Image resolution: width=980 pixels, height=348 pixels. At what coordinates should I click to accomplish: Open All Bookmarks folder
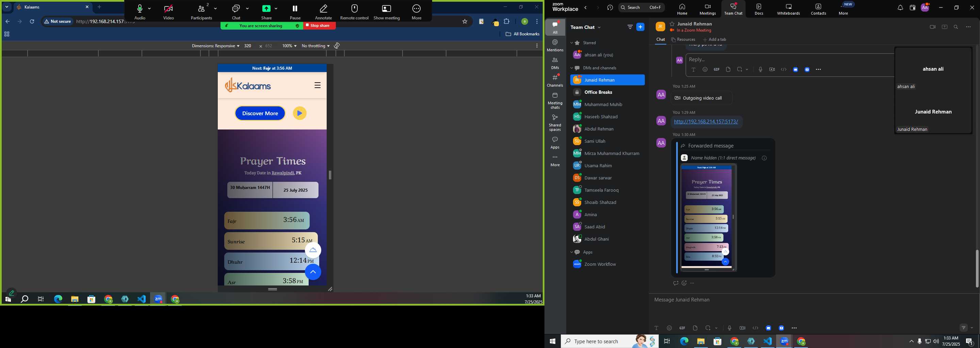(x=523, y=34)
